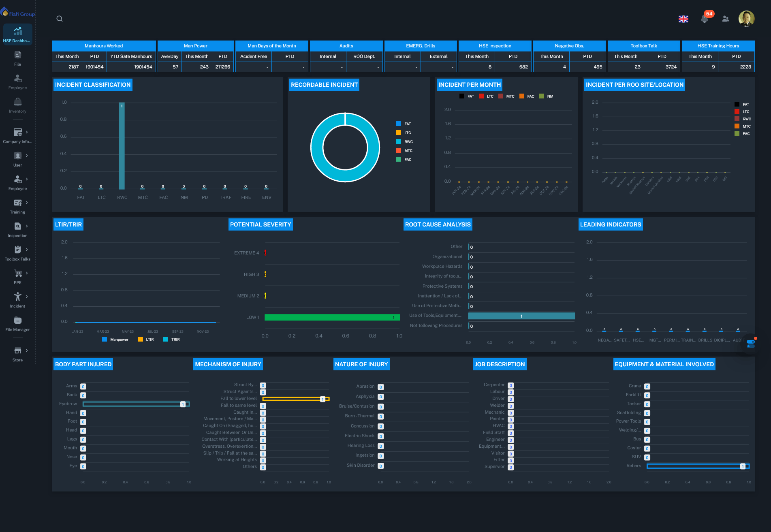Click the search magnifier icon
The width and height of the screenshot is (771, 532).
60,19
